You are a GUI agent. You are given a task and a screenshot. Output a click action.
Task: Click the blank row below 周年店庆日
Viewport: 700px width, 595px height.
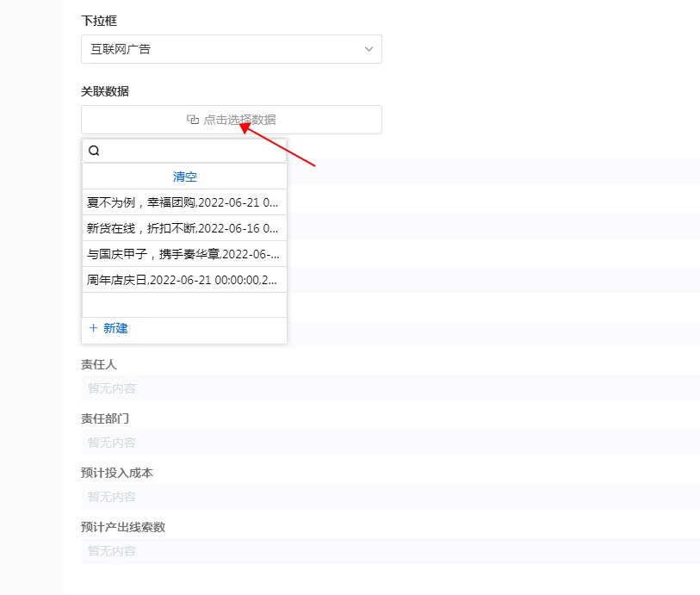183,305
